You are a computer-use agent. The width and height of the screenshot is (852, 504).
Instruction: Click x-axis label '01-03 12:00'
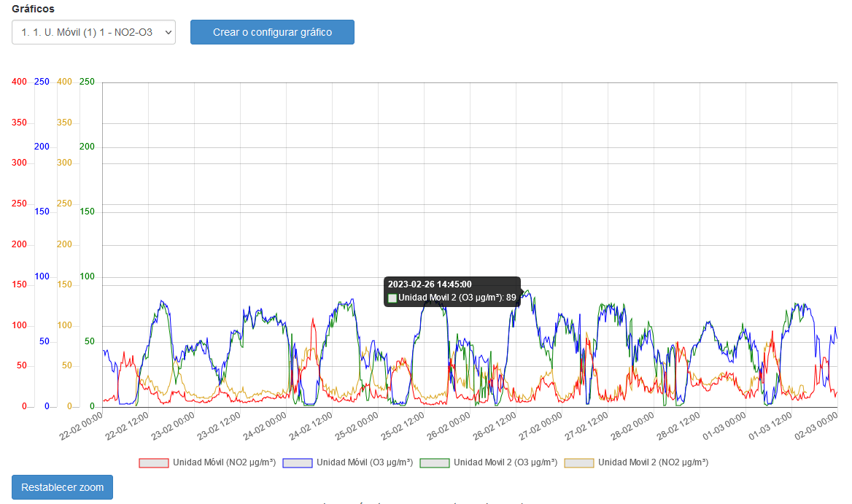tap(771, 427)
